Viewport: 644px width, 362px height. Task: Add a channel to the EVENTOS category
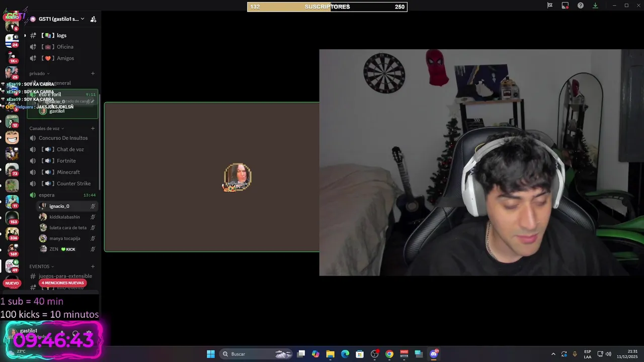(93, 266)
